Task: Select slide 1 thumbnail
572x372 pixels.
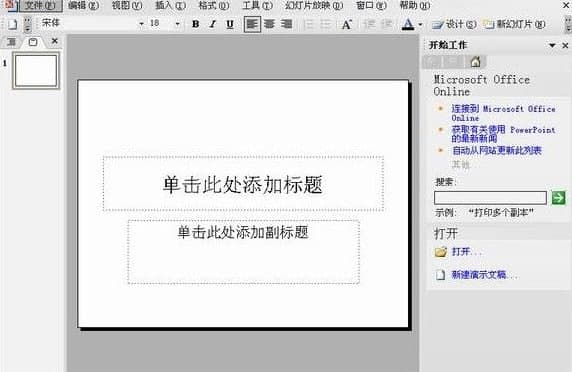Action: coord(36,71)
